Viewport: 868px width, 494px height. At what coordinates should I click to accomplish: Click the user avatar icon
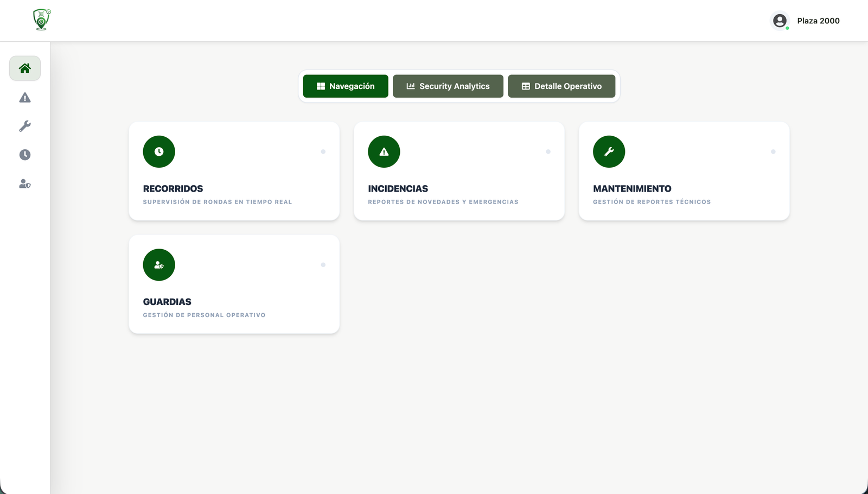780,21
